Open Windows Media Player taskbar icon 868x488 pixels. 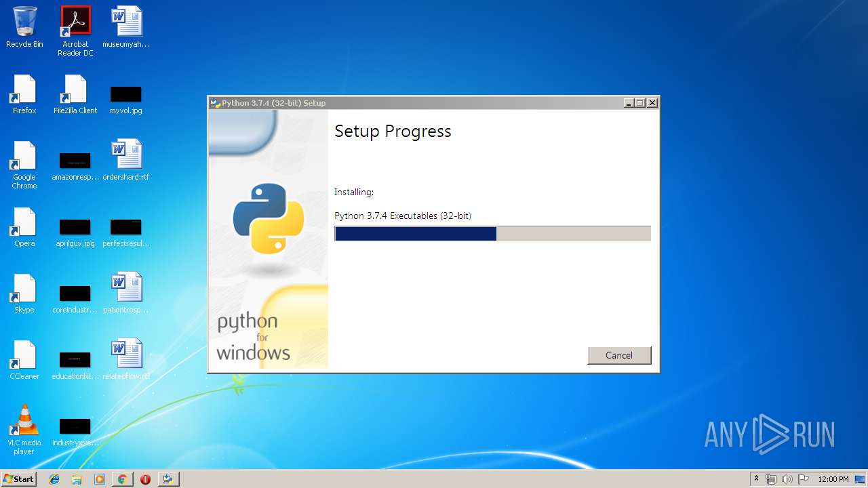100,479
